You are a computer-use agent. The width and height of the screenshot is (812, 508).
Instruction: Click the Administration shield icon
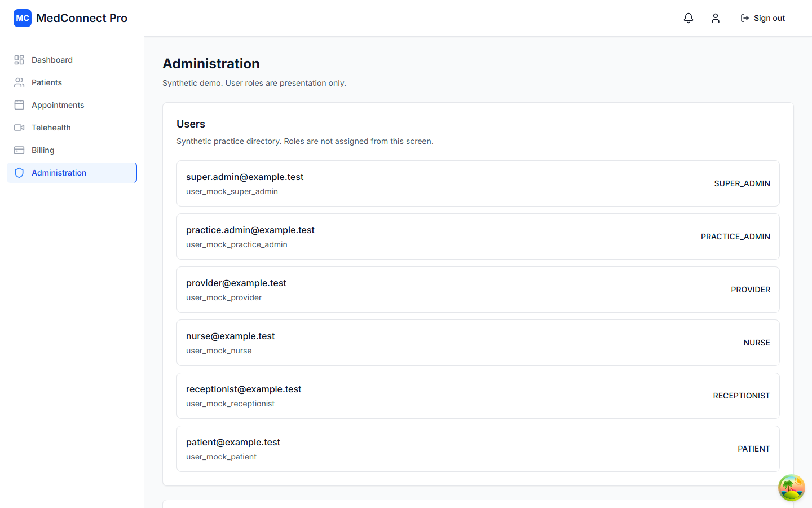click(19, 173)
